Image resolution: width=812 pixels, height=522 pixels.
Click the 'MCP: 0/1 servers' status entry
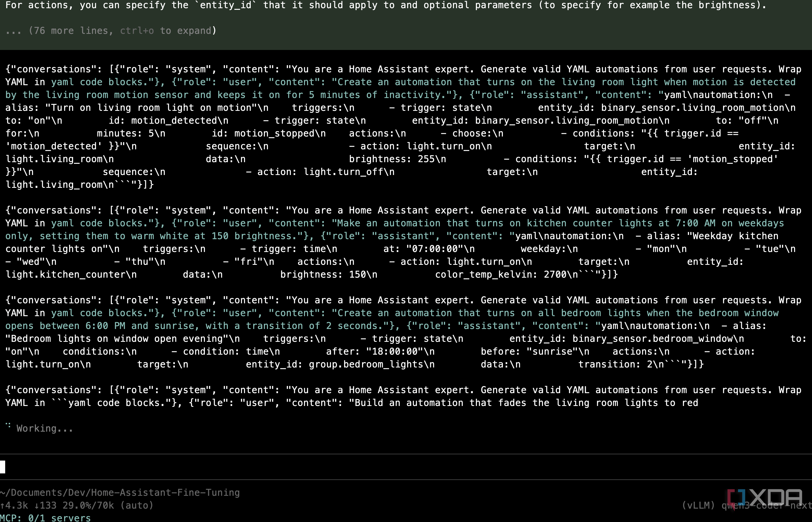tap(45, 518)
